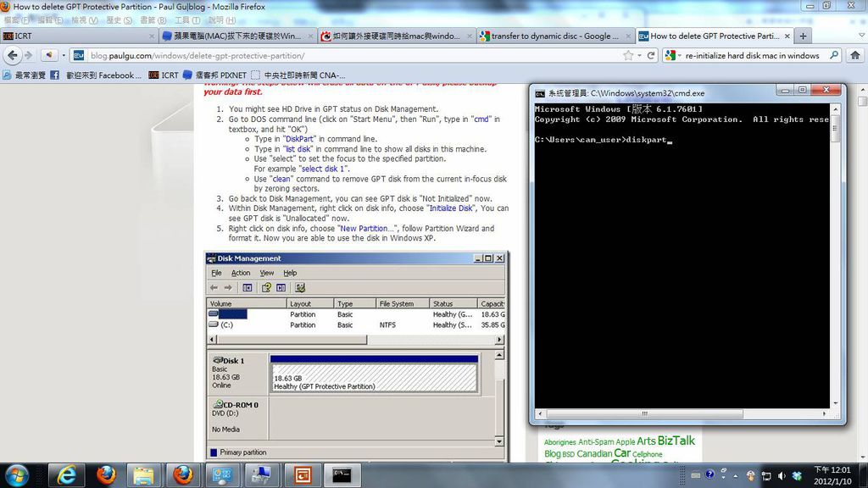The image size is (868, 488).
Task: Click the cmd.exe window title bar icon
Action: [x=539, y=93]
